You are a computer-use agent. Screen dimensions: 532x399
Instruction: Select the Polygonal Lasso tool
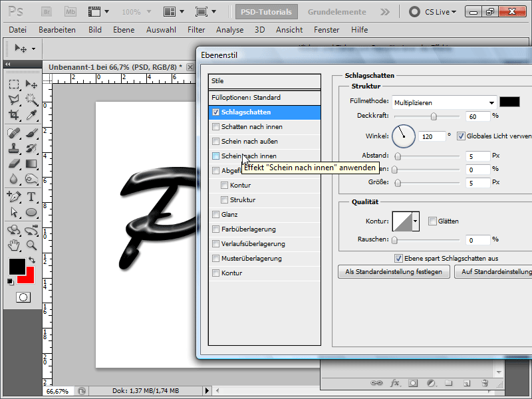(x=13, y=99)
